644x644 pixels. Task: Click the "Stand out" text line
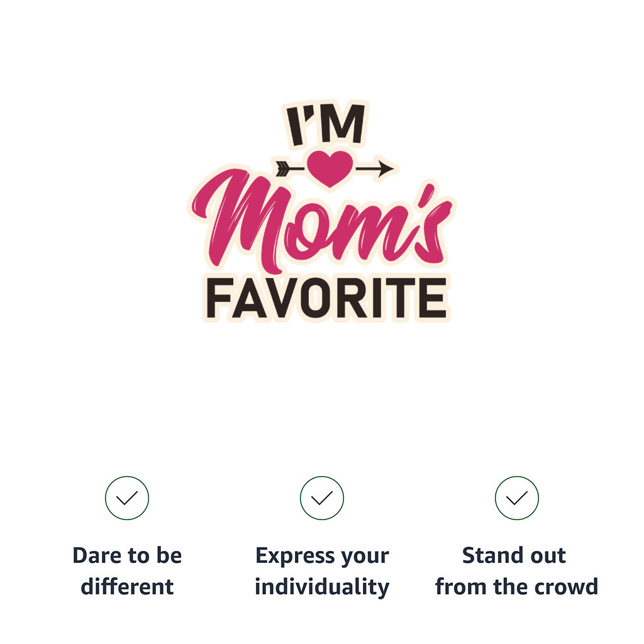[514, 556]
